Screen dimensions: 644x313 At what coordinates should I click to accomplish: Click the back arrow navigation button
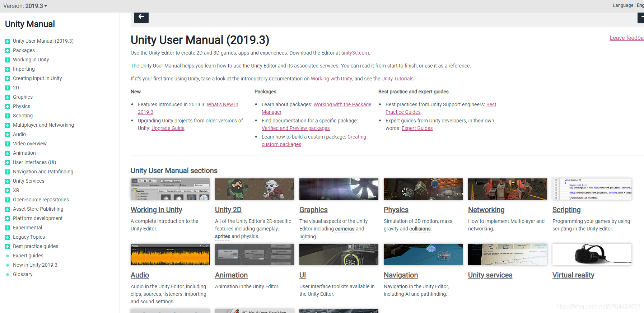141,17
